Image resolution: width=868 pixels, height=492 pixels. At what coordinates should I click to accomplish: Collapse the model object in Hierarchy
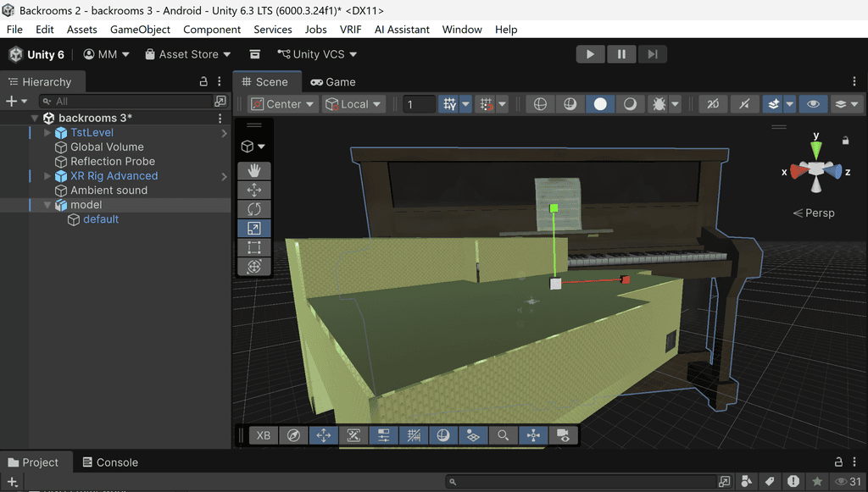(x=47, y=205)
